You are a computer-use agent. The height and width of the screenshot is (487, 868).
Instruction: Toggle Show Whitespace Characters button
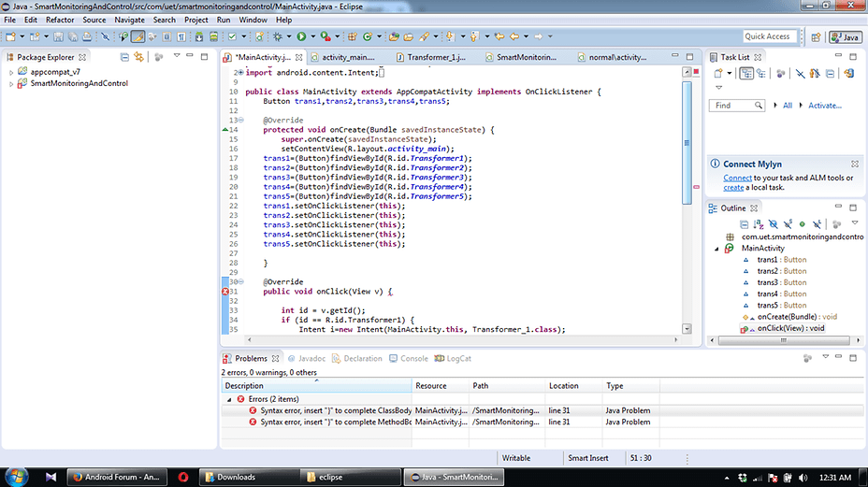181,36
